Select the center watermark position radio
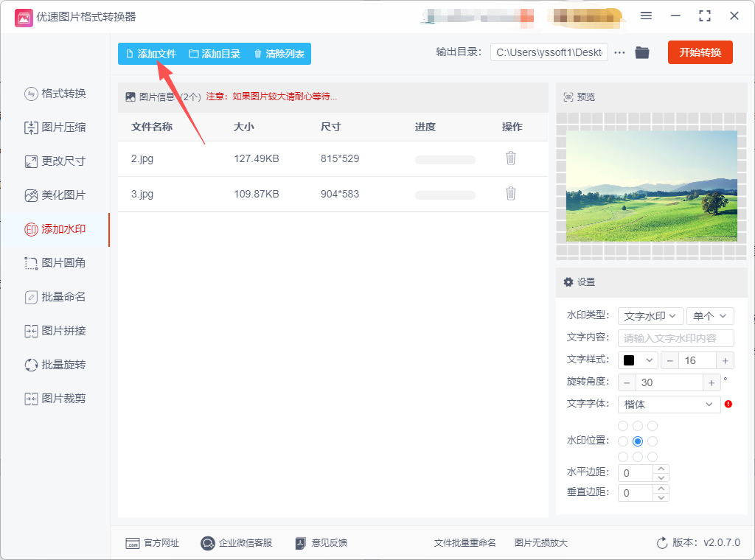The width and height of the screenshot is (755, 560). pyautogui.click(x=638, y=441)
